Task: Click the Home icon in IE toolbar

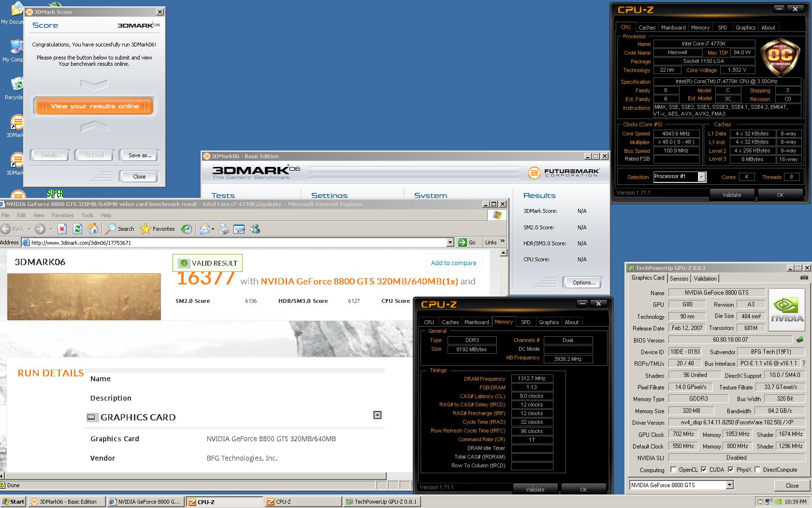Action: click(x=93, y=229)
